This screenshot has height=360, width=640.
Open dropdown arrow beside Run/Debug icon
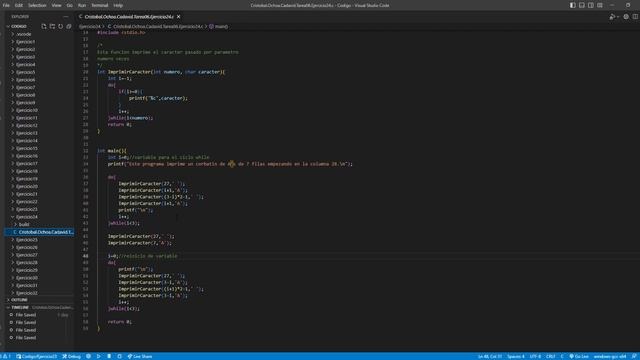[618, 17]
